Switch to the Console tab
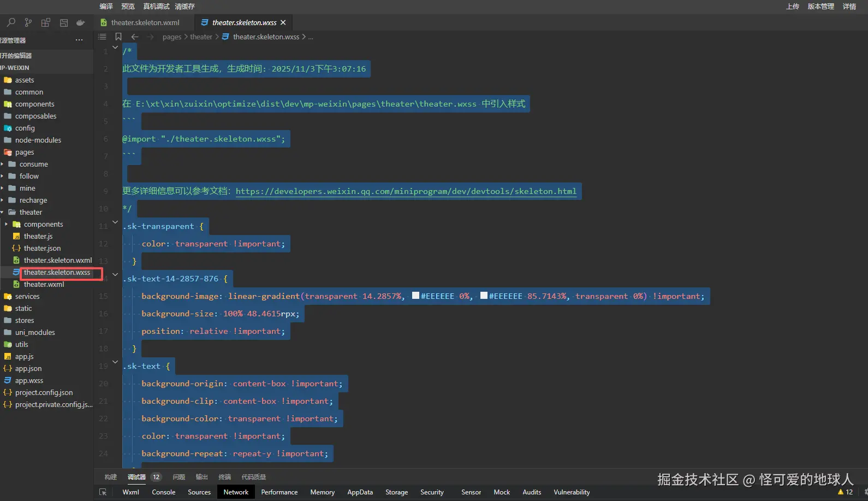Screen dimensions: 868x501 pyautogui.click(x=164, y=492)
